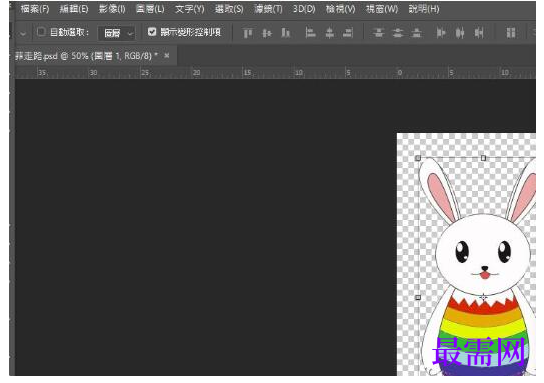Click the transform center reference point

coord(483,297)
